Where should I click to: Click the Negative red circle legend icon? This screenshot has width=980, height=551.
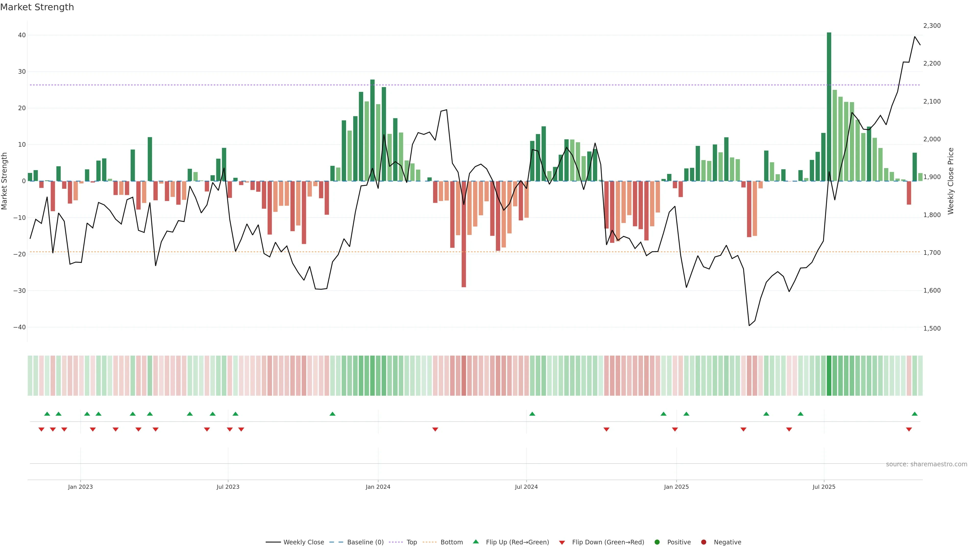(703, 542)
